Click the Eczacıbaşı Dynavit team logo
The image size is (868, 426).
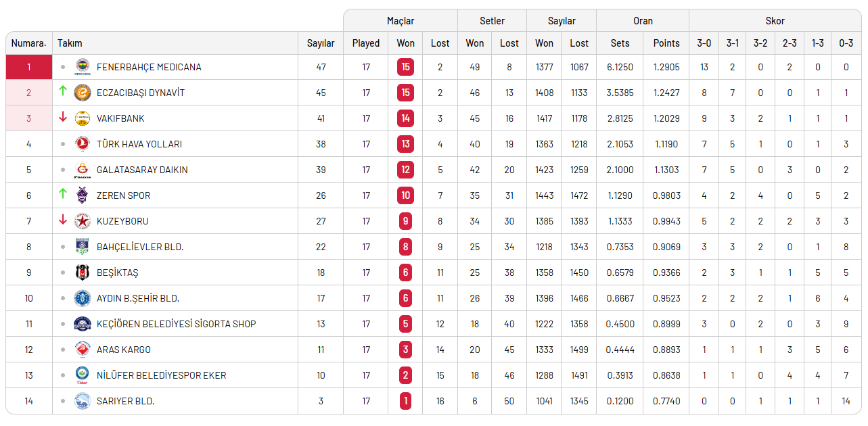click(x=83, y=93)
